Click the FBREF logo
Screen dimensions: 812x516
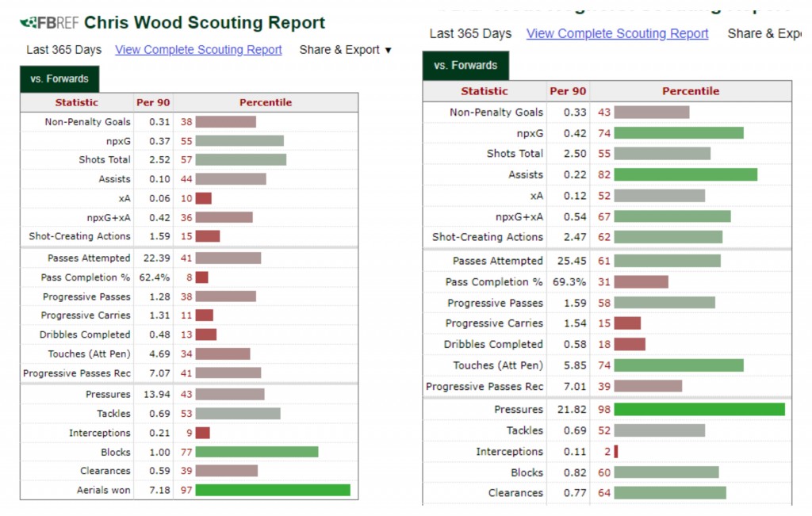coord(48,22)
